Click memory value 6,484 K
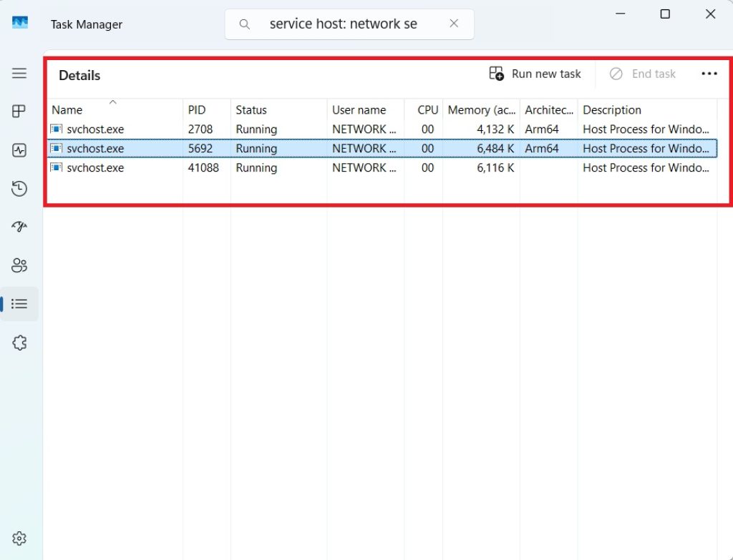 click(495, 149)
